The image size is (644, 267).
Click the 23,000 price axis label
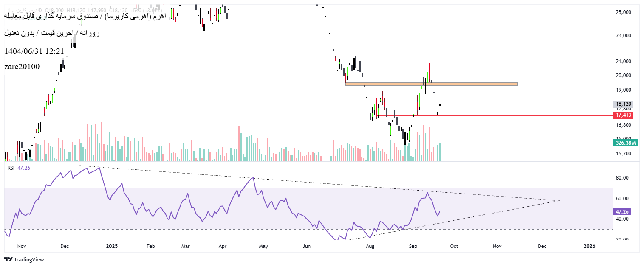(624, 36)
